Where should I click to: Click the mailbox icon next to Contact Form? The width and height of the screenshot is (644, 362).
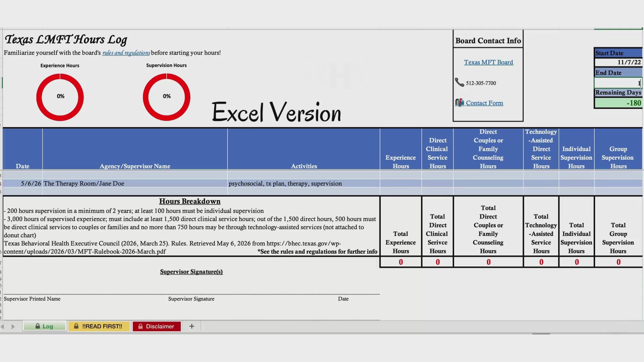point(460,102)
